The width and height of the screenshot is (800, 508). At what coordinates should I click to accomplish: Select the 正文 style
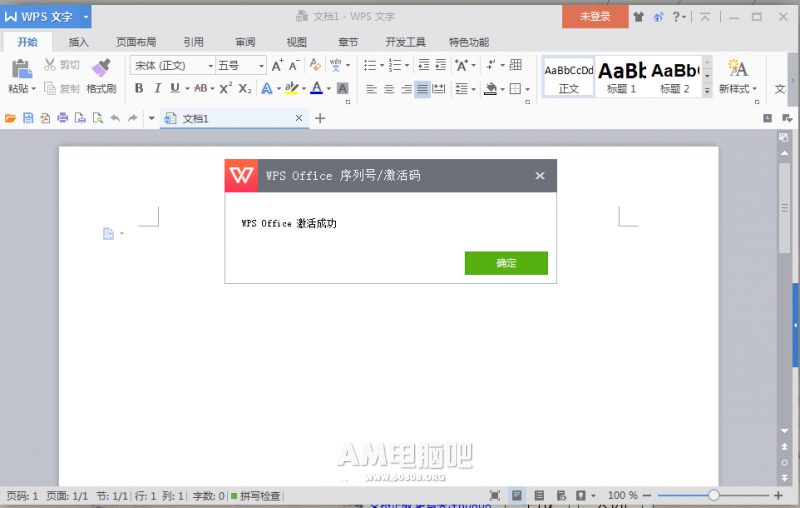pyautogui.click(x=568, y=77)
